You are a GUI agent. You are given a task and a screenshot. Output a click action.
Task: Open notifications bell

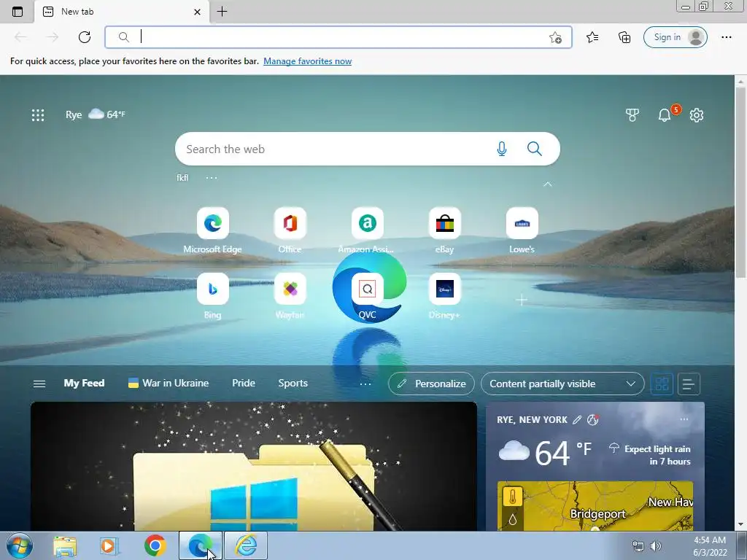point(665,114)
